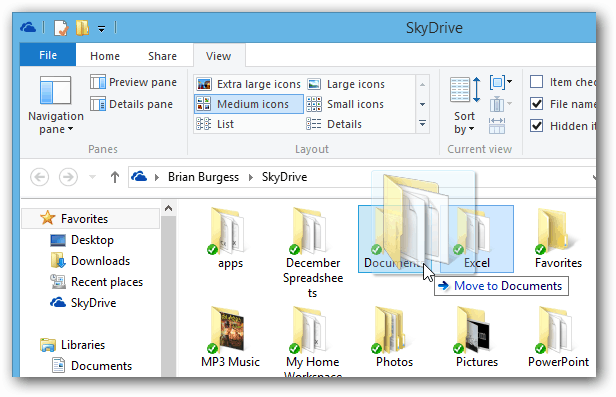
Task: Uncheck Hidden items checkbox
Action: coord(537,126)
